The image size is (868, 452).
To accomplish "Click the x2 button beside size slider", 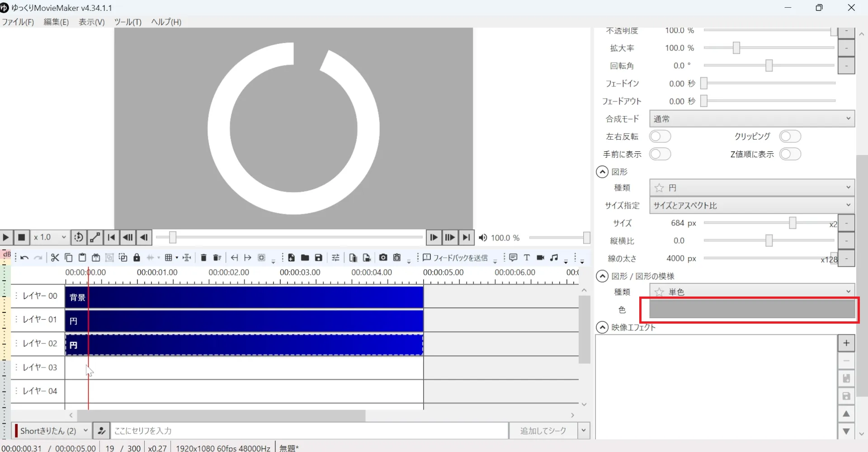I will tap(833, 224).
